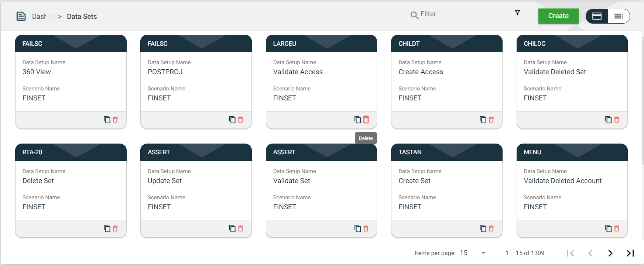Copy the Validate Deleted Account card
The image size is (644, 265).
(608, 228)
